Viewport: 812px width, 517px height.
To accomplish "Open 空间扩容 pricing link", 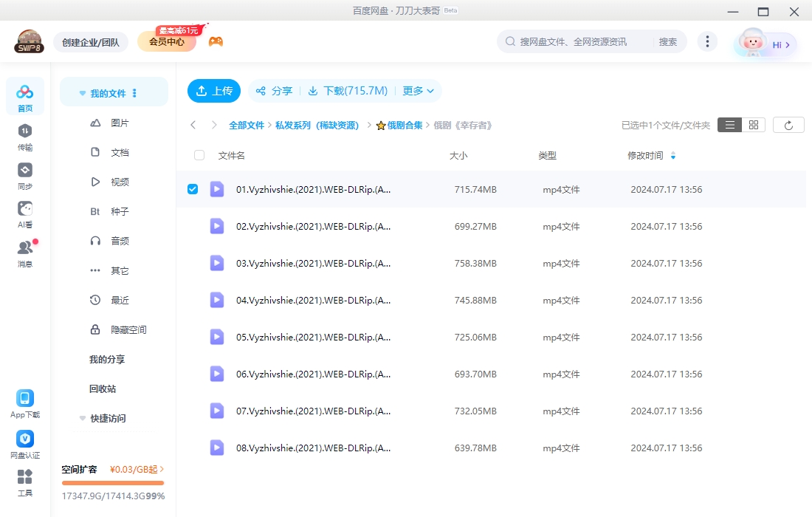I will click(x=137, y=469).
